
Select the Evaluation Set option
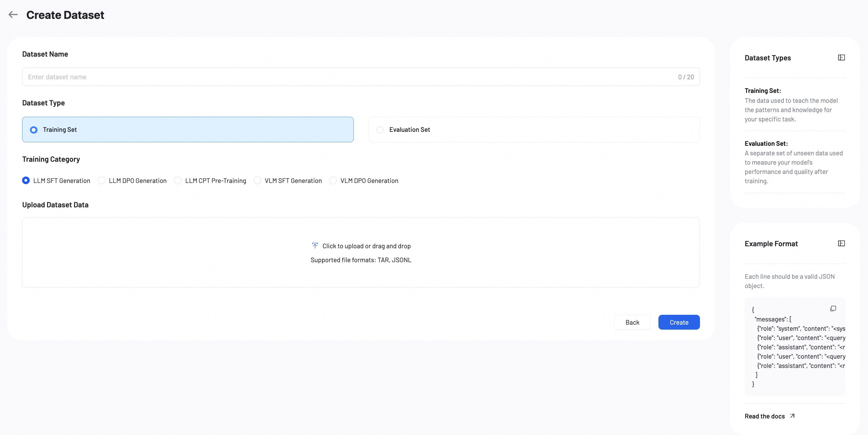coord(534,129)
